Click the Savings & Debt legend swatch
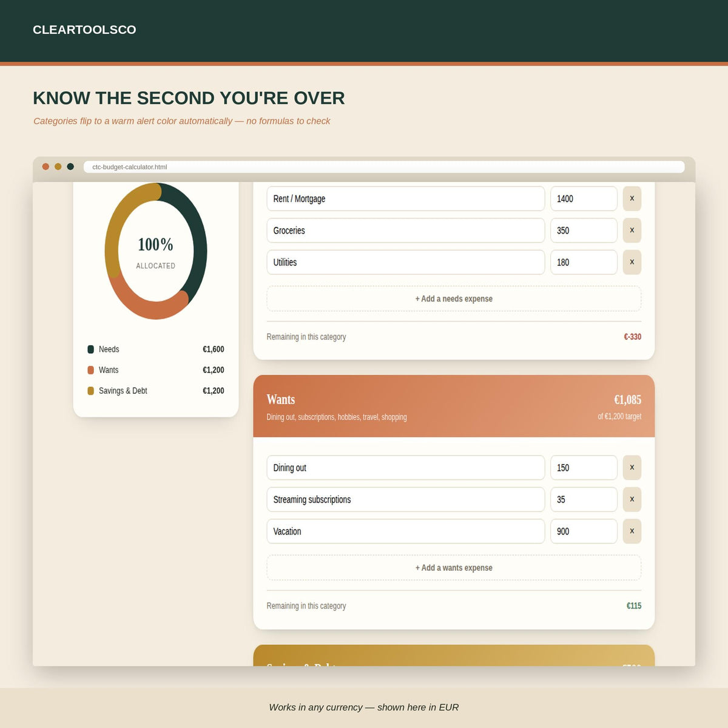 click(91, 391)
